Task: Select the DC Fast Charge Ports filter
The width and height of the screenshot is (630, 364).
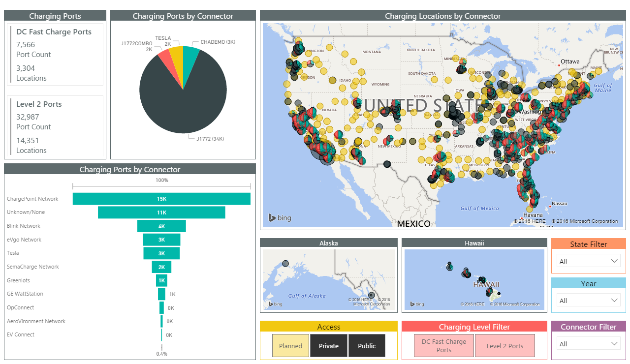Action: click(444, 346)
